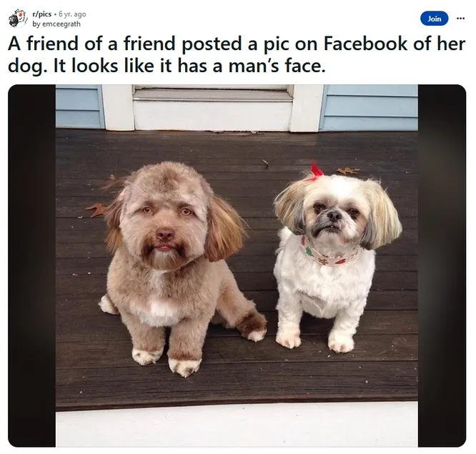Screen dimensions: 476x454
Task: Open the three-dot post options menu
Action: (460, 19)
